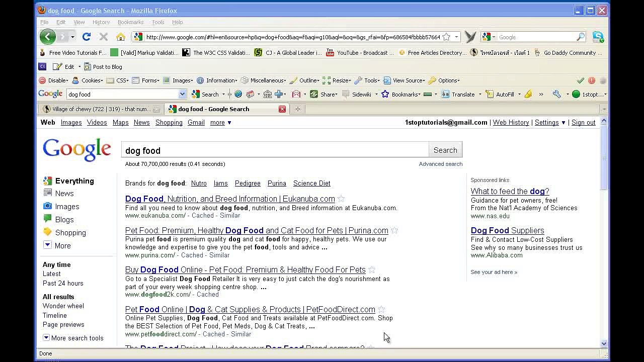
Task: Open the Web Developer Cookies menu
Action: (88, 80)
